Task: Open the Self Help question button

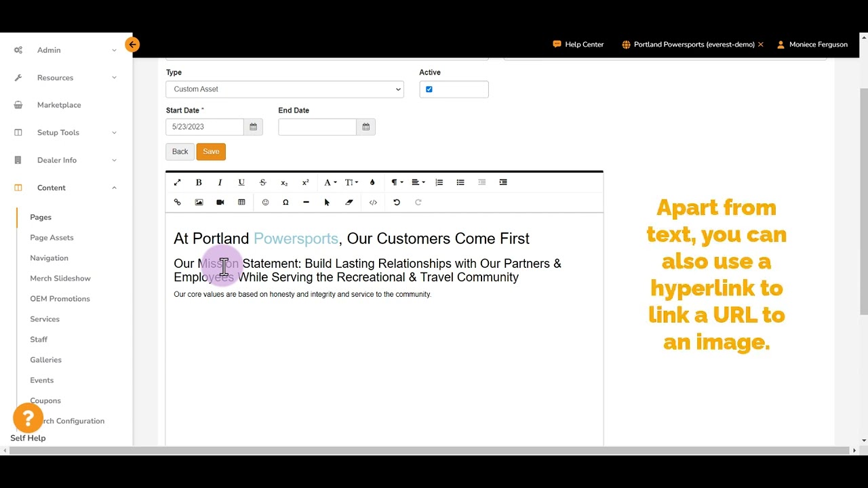Action: tap(28, 418)
